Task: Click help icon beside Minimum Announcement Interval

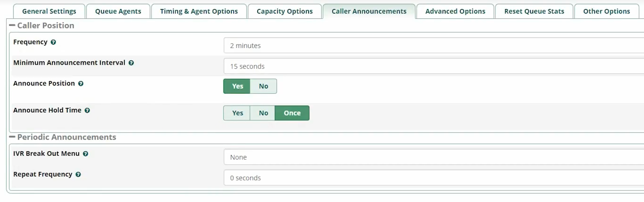Action: [x=131, y=63]
